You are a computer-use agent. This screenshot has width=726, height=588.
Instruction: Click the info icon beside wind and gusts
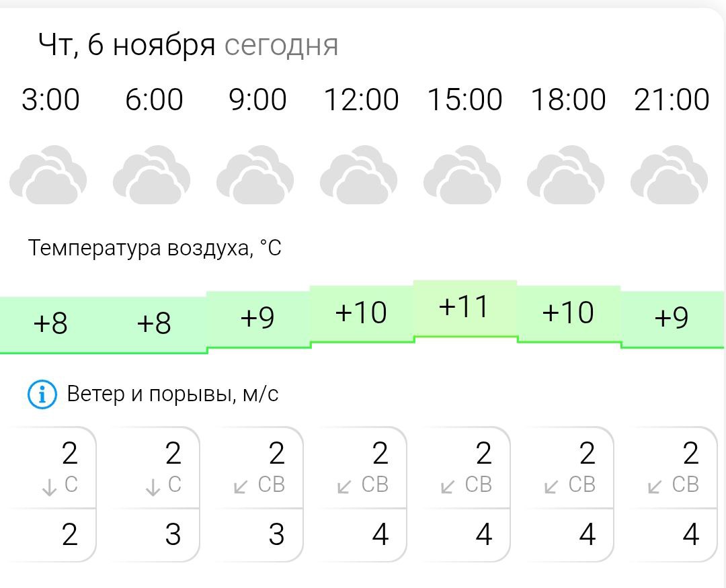tap(42, 394)
